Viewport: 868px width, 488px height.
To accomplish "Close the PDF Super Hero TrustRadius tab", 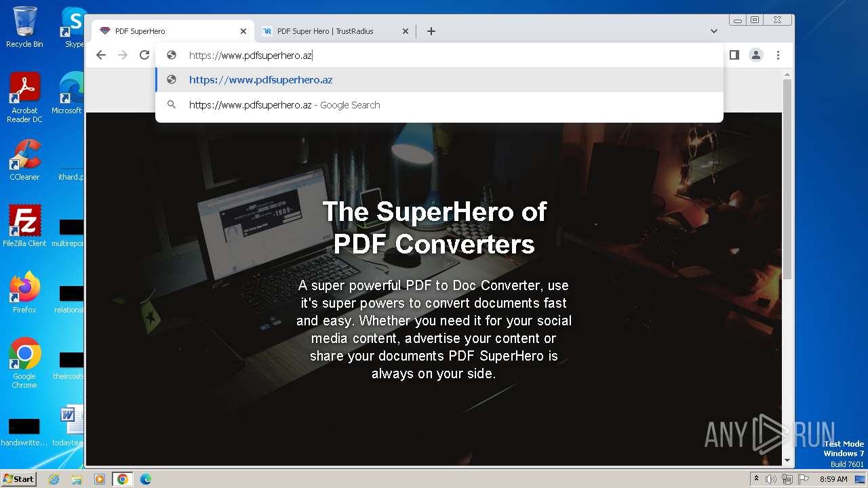I will tap(406, 31).
